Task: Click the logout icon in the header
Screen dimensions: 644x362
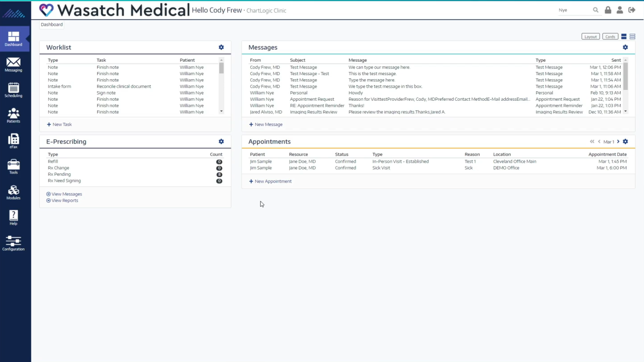Action: point(632,9)
